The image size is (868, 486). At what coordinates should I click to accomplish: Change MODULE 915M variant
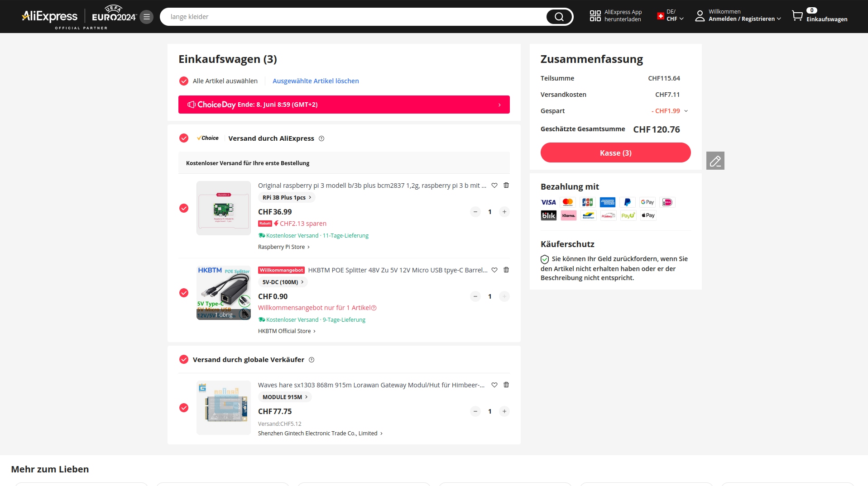tap(285, 397)
